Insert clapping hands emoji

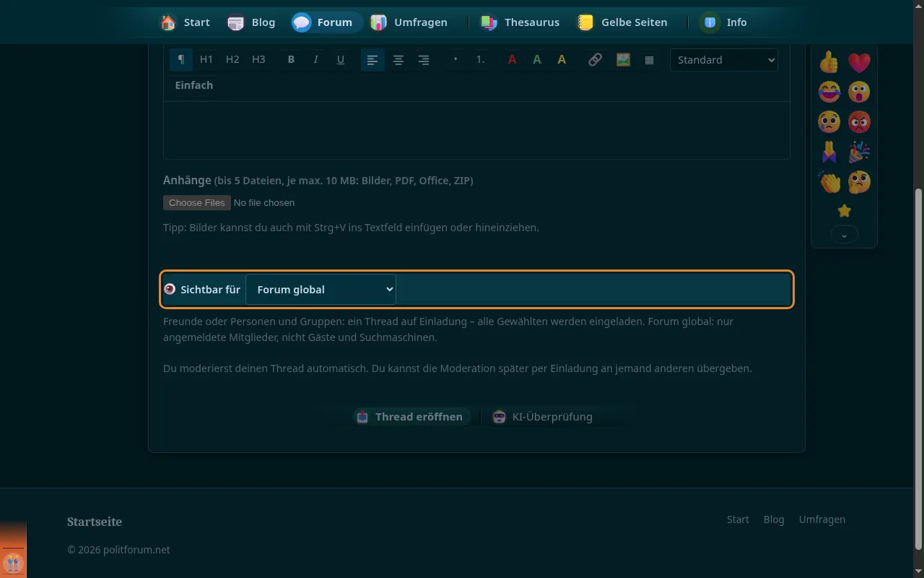pyautogui.click(x=829, y=181)
